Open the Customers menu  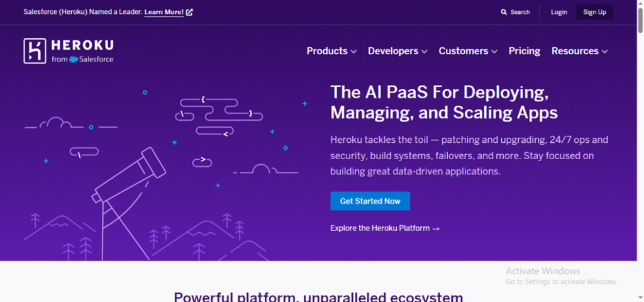coord(468,51)
